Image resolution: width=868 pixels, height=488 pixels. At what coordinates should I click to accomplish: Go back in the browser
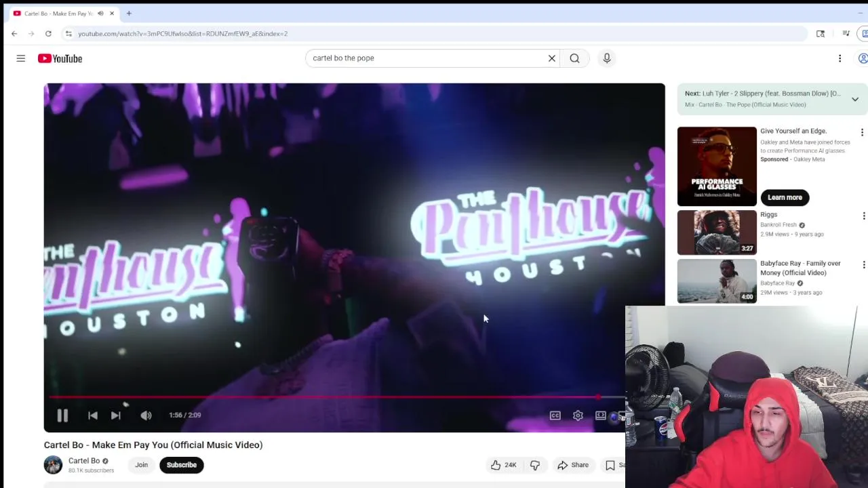click(x=14, y=33)
